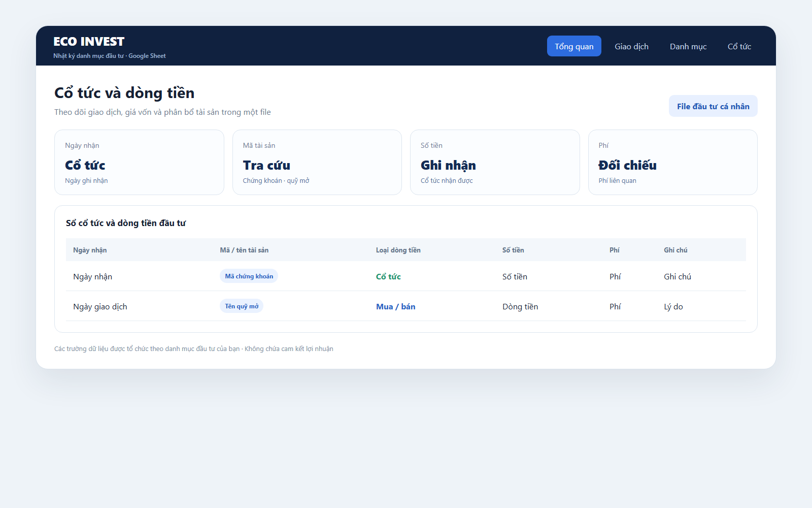812x508 pixels.
Task: Go to the Danh mục tab
Action: tap(688, 46)
